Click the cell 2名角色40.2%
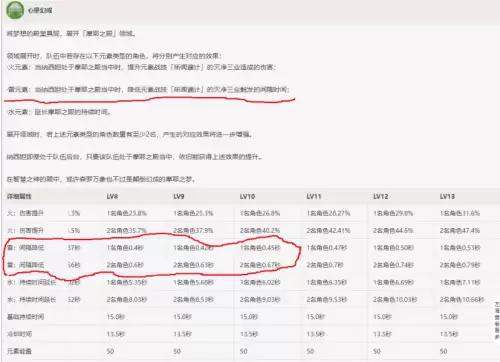This screenshot has height=362, width=500. click(x=260, y=231)
